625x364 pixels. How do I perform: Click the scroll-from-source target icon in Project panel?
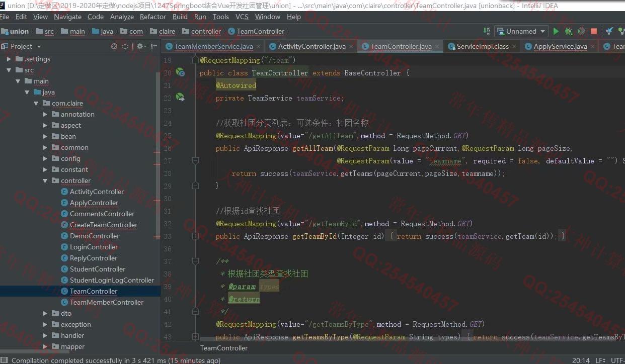click(114, 46)
